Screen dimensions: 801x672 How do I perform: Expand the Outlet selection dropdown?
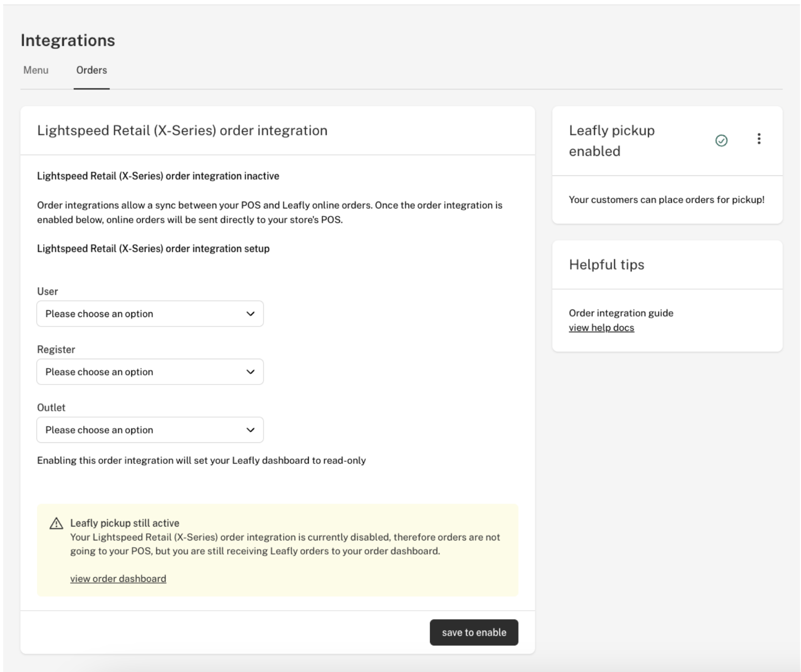coord(150,430)
